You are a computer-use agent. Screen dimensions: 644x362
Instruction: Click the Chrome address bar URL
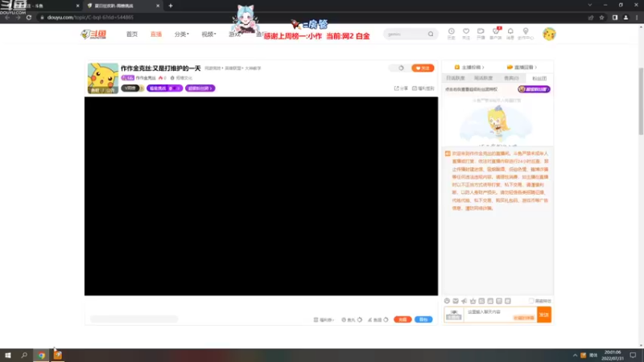click(x=90, y=17)
